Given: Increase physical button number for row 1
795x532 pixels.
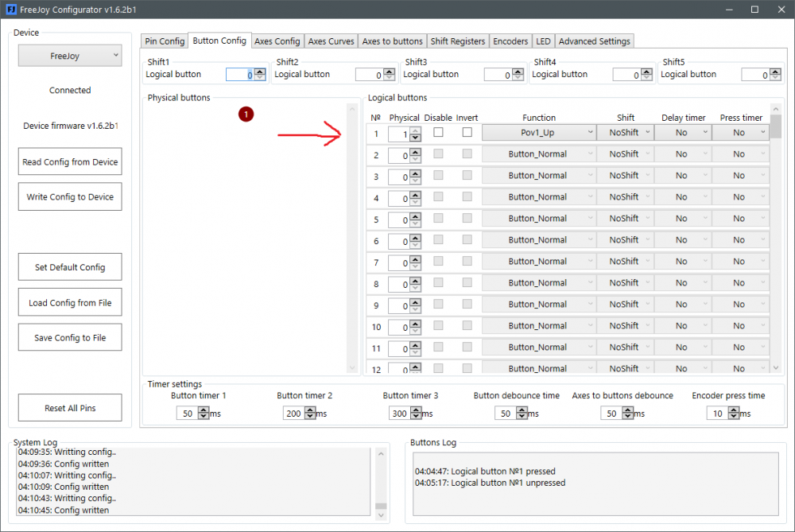Looking at the screenshot, I should pyautogui.click(x=415, y=130).
